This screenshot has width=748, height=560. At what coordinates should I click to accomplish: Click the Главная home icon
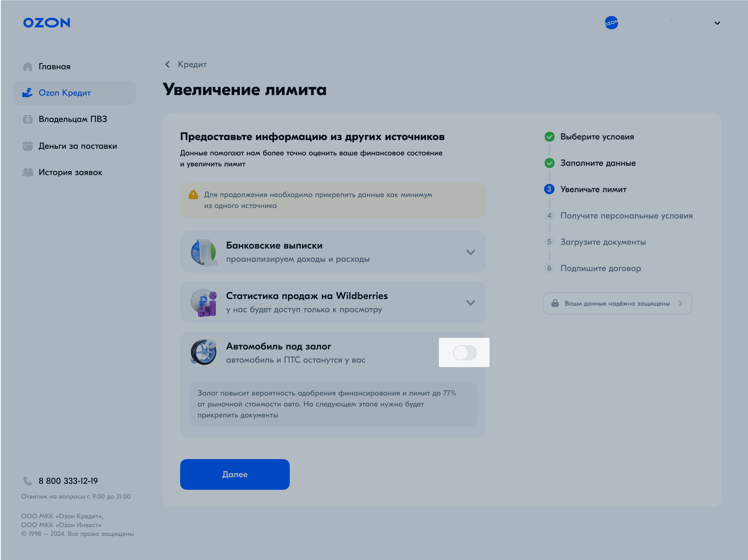pyautogui.click(x=27, y=67)
